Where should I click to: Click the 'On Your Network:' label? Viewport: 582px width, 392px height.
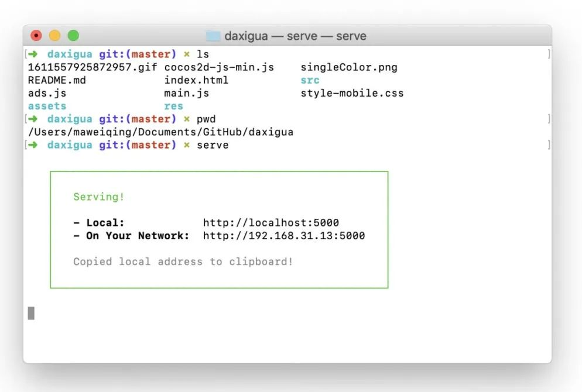pyautogui.click(x=138, y=236)
